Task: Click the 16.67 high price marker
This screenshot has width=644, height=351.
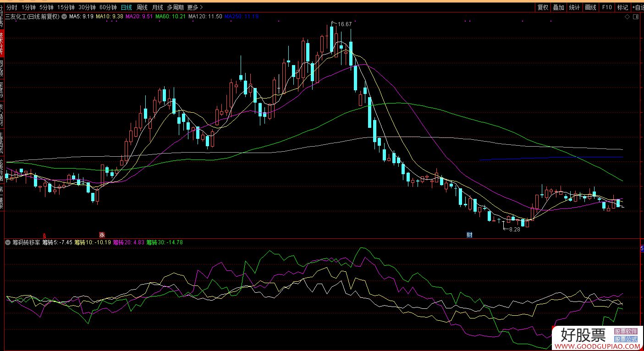Action: (345, 24)
